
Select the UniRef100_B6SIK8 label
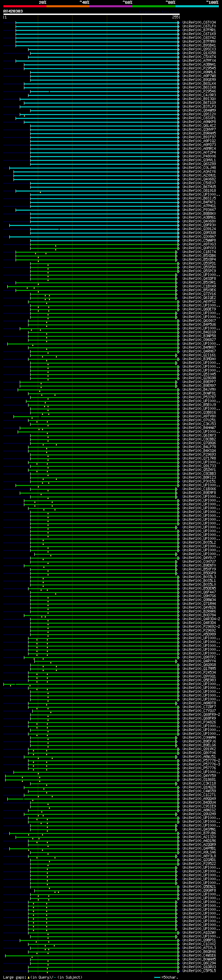(x=199, y=88)
